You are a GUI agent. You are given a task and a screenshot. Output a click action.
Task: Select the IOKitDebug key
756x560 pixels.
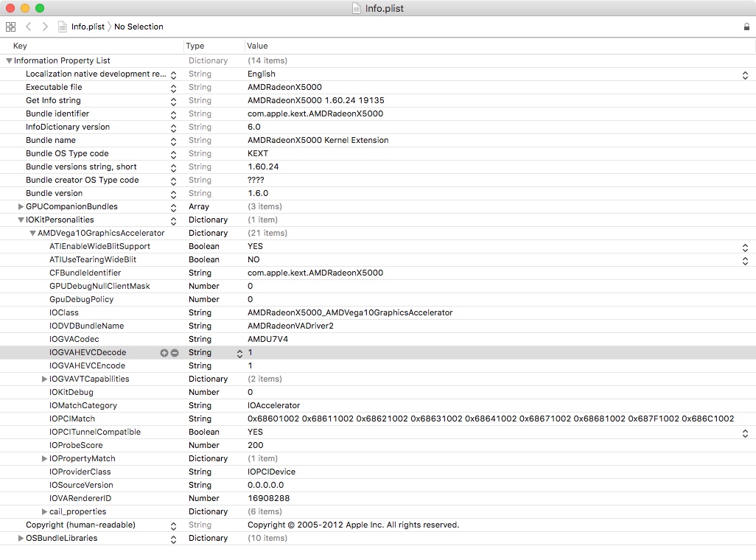click(x=71, y=392)
